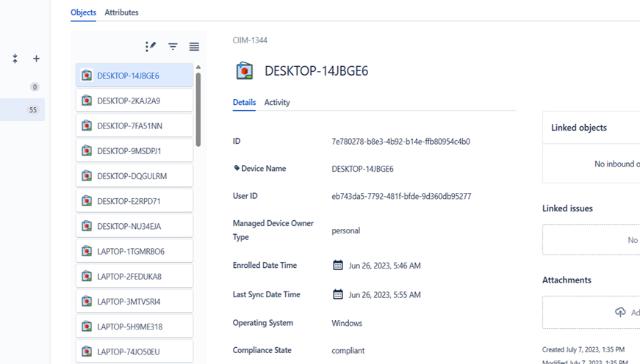Select DESKTOP-2KAJ2A9 in the object list
Screen dimensions: 640x364
pos(134,101)
